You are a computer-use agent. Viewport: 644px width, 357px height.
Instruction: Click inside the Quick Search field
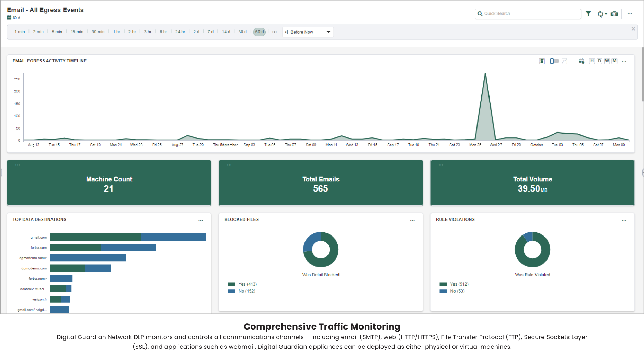pyautogui.click(x=528, y=14)
